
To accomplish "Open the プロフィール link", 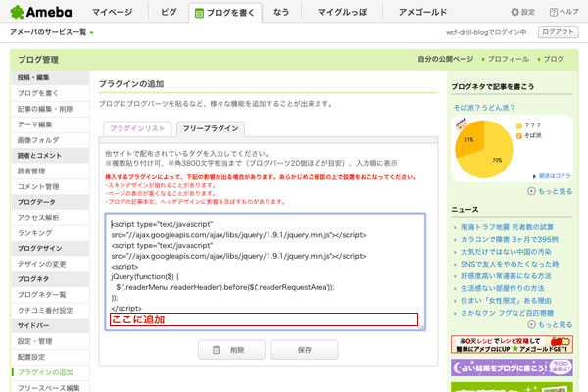I will tap(508, 59).
